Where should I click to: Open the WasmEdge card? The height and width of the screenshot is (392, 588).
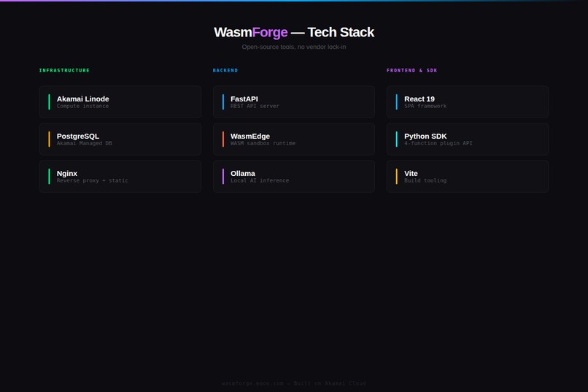click(x=293, y=139)
